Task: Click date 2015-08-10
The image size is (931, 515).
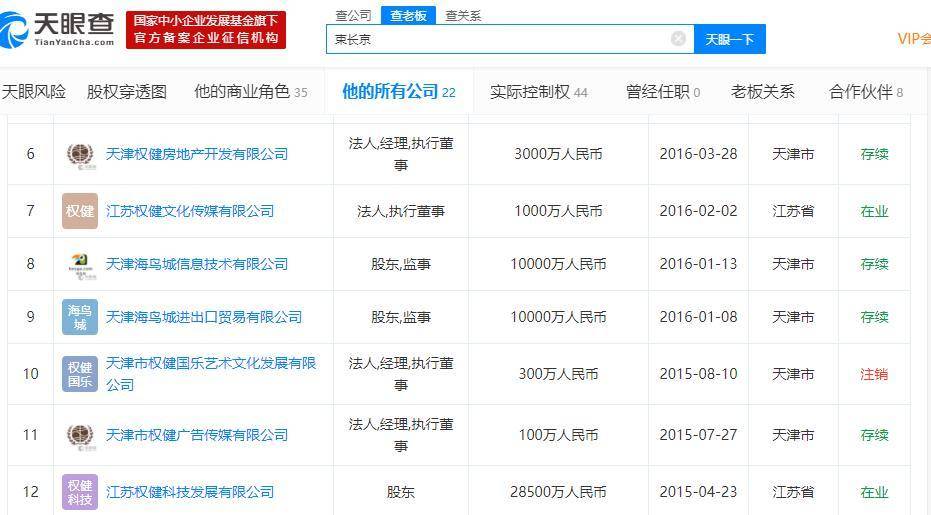Action: pyautogui.click(x=698, y=374)
